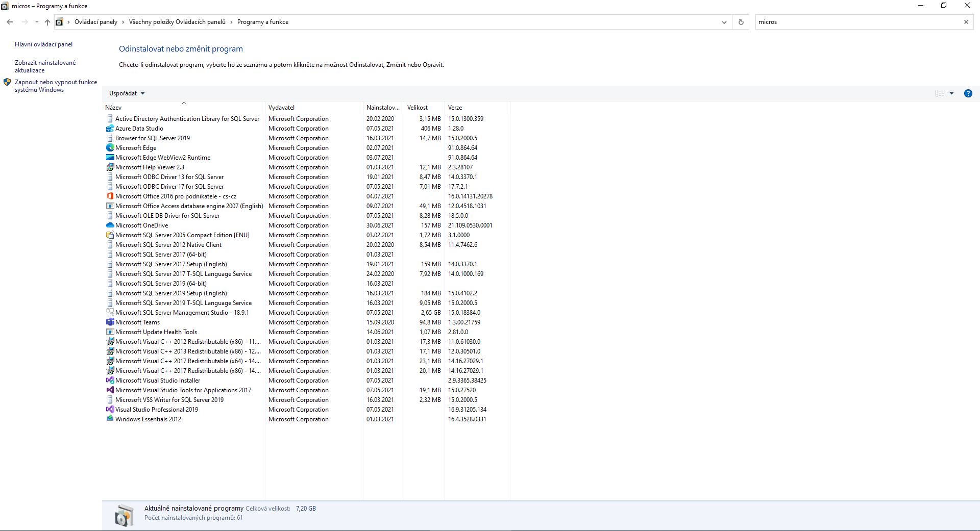
Task: Click the Microsoft Update Health Tools icon
Action: pos(110,332)
